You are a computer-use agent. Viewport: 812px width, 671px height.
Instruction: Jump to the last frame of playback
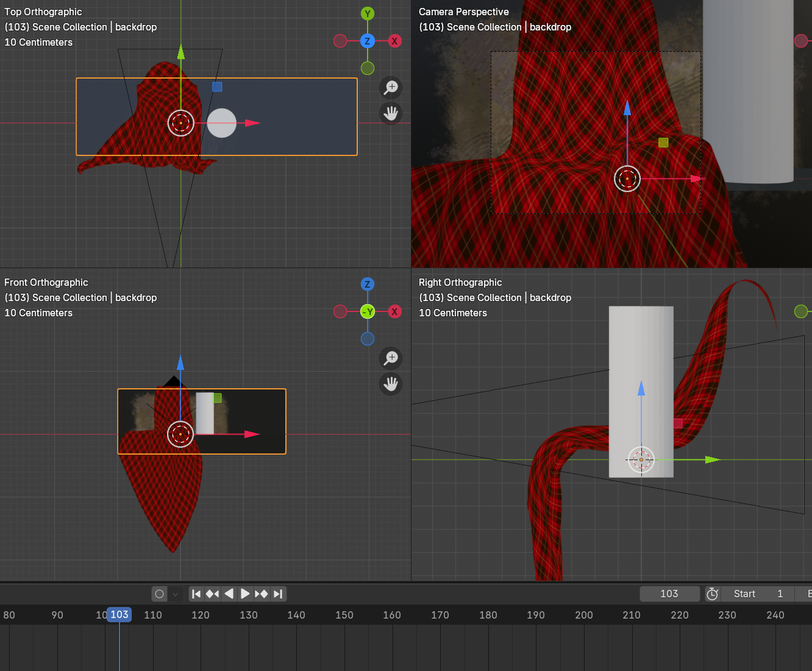(278, 594)
